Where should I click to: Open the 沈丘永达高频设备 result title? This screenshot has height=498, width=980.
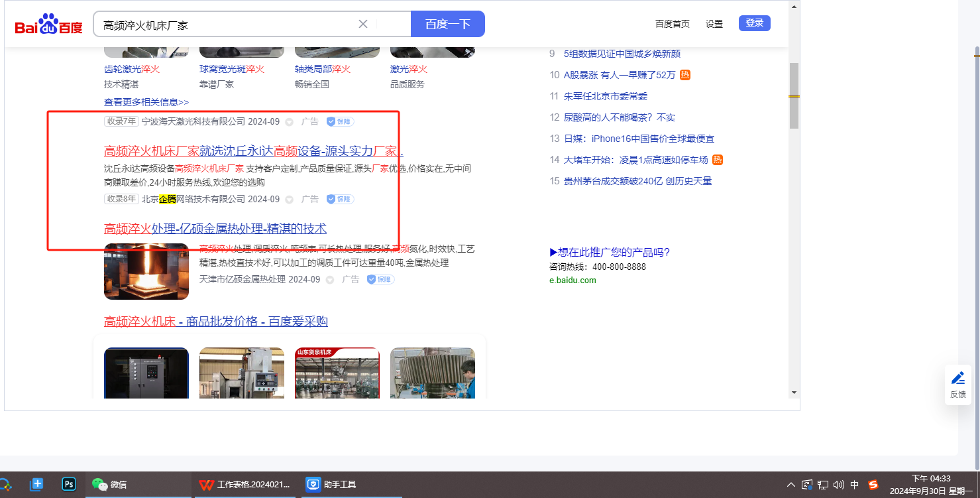pos(254,151)
